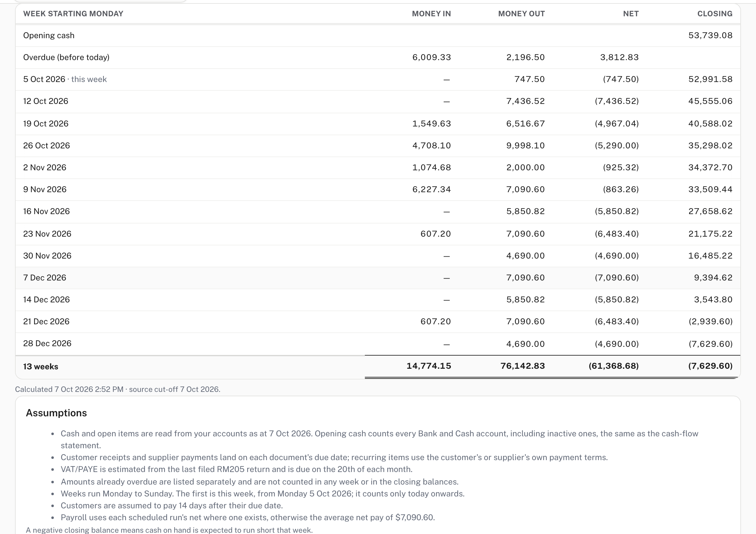
Task: Select money in 6,227.34
Action: (x=431, y=189)
